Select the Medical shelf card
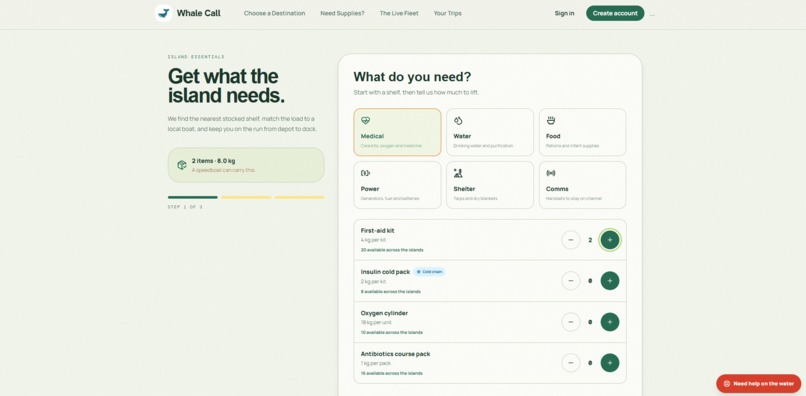The width and height of the screenshot is (806, 396). click(x=397, y=132)
